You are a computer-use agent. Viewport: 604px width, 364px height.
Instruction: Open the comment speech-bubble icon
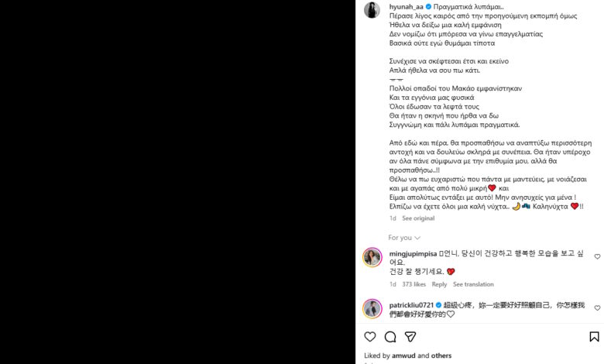coord(390,337)
